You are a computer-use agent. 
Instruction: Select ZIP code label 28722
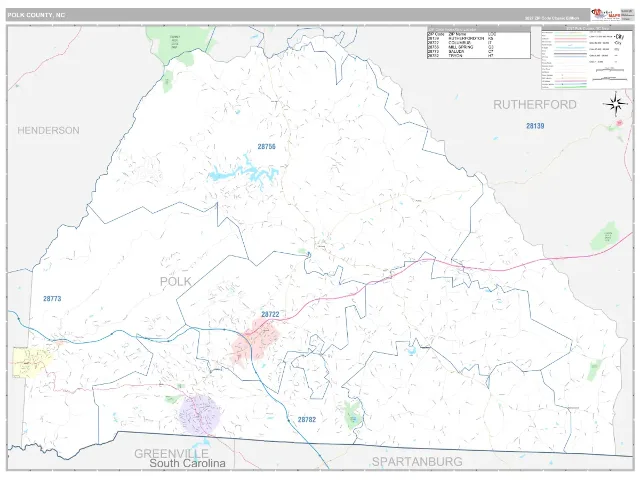pos(270,314)
